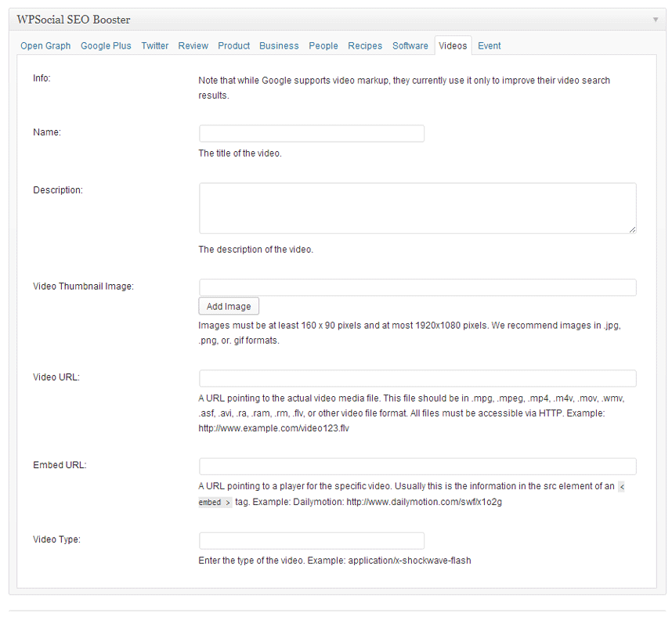Click the 'Video URL:' label
Screen dimensions: 672x638
point(56,377)
